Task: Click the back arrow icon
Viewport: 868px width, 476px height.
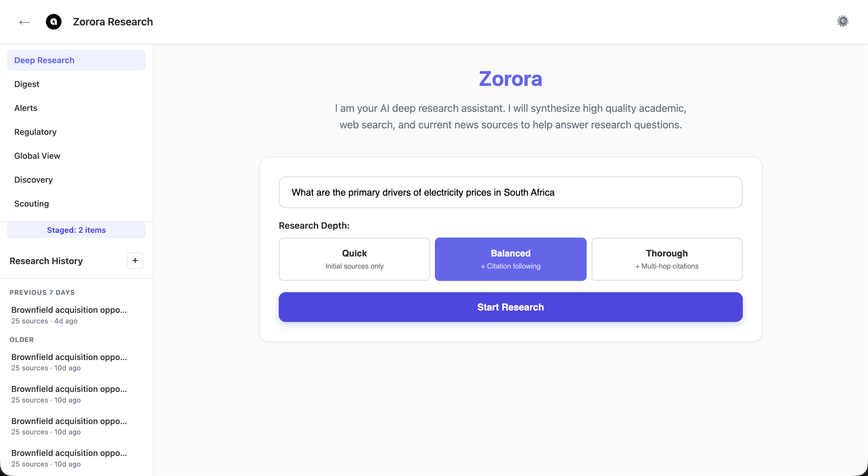Action: point(25,22)
